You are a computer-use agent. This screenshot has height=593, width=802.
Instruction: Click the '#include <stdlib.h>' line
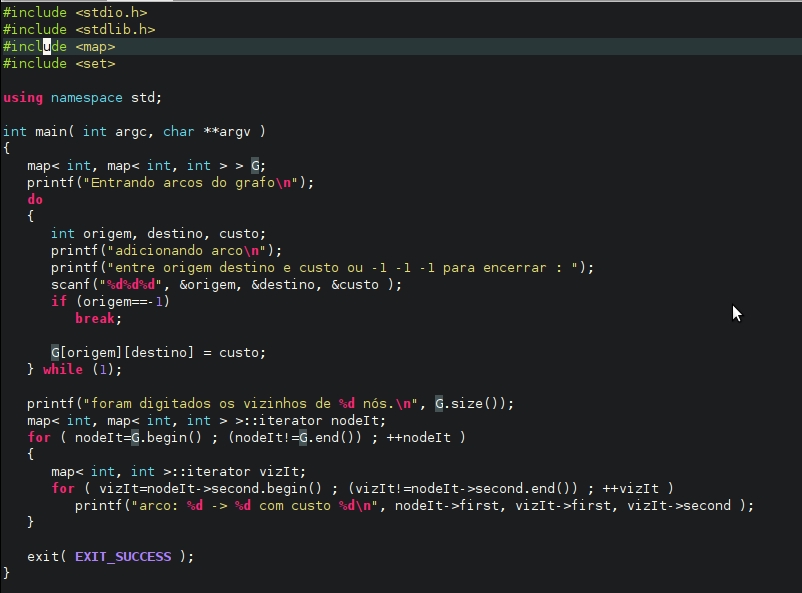click(79, 29)
